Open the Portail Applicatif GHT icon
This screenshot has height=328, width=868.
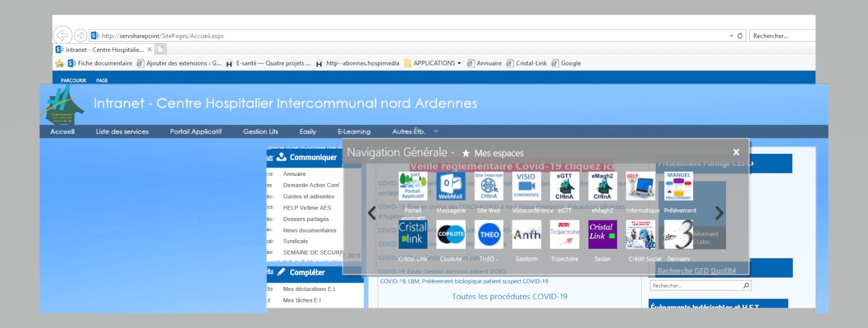tap(413, 186)
